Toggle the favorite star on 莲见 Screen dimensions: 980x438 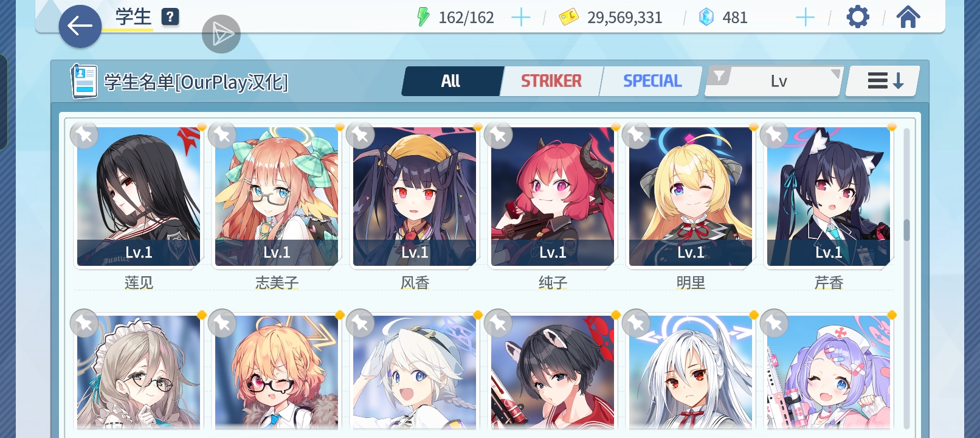tap(85, 135)
